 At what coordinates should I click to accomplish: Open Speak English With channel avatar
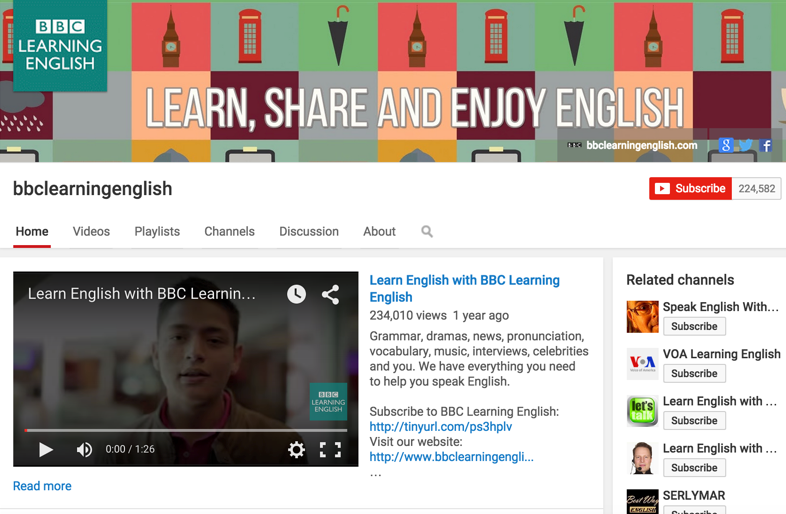coord(642,316)
